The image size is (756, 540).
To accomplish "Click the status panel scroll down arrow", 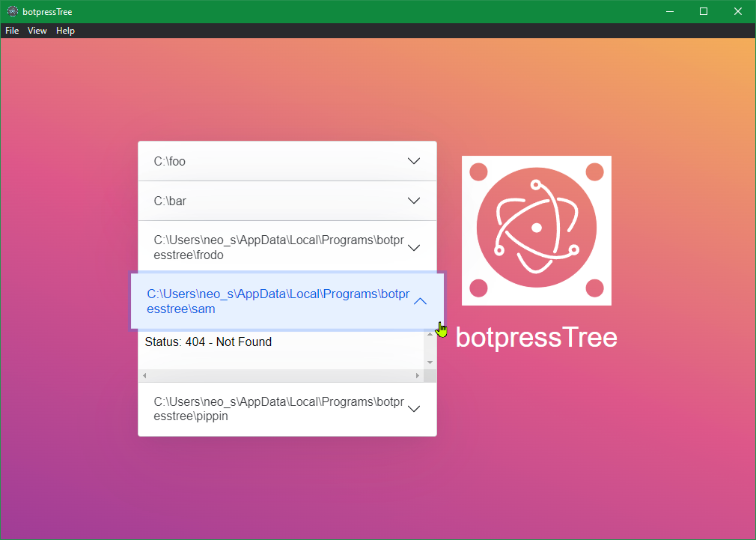I will point(430,362).
